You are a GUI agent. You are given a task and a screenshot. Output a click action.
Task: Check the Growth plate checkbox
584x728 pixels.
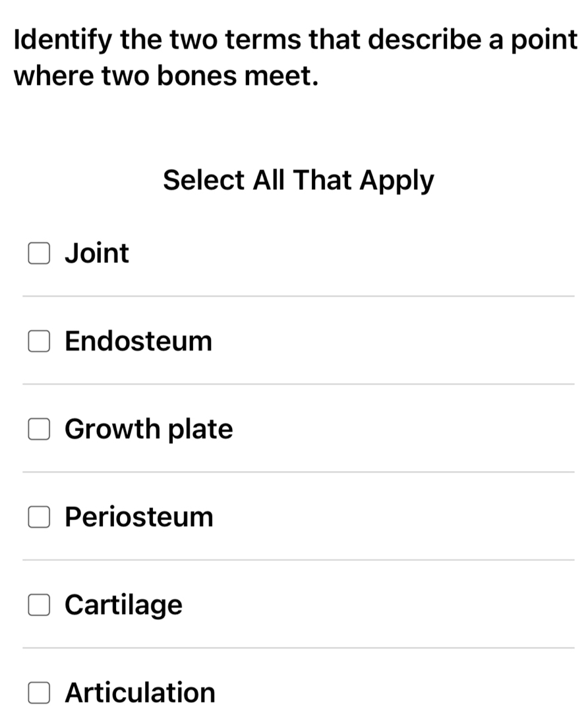[38, 429]
